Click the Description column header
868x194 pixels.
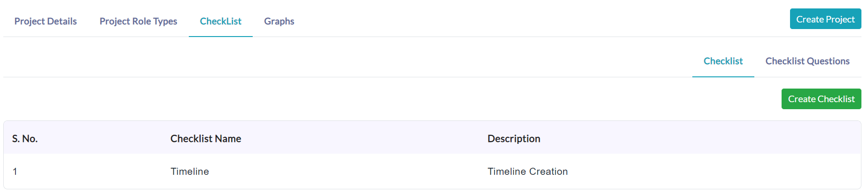[514, 139]
